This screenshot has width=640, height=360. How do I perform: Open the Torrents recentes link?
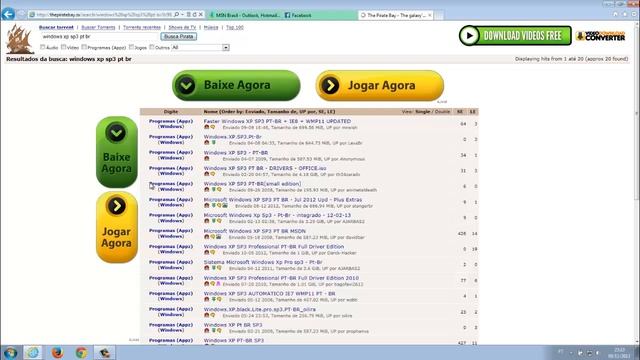coord(142,27)
